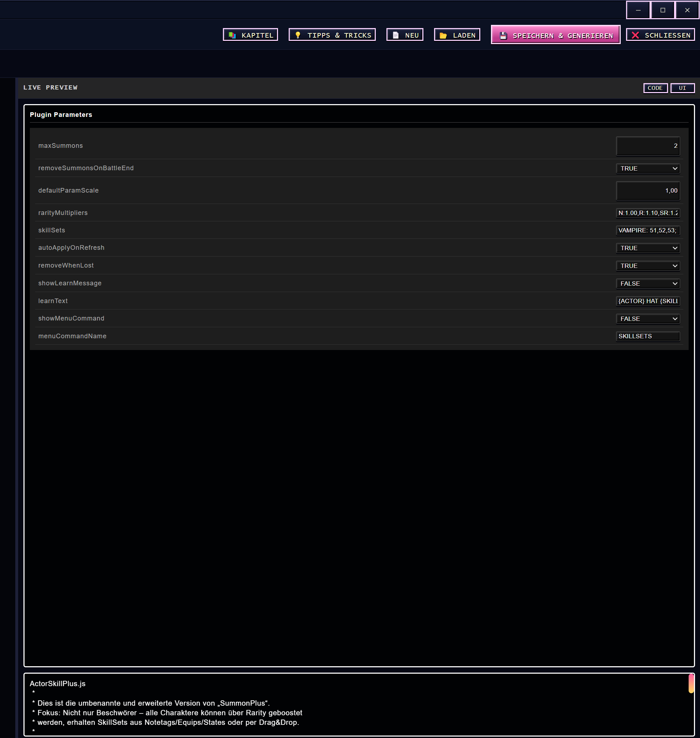This screenshot has width=700, height=738.
Task: Switch preview to UI tab
Action: point(682,88)
